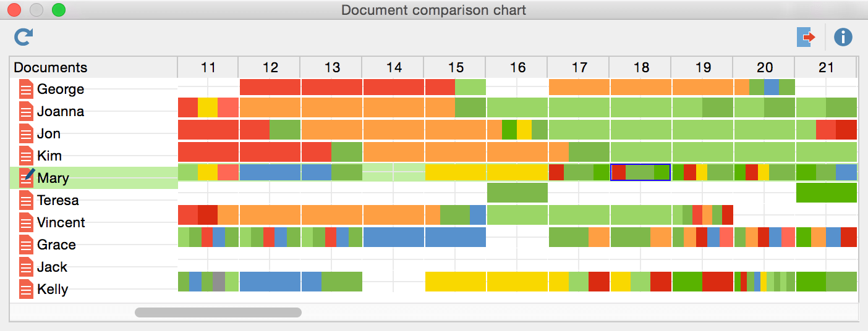The height and width of the screenshot is (331, 868).
Task: Select the Jack document name
Action: tap(52, 267)
